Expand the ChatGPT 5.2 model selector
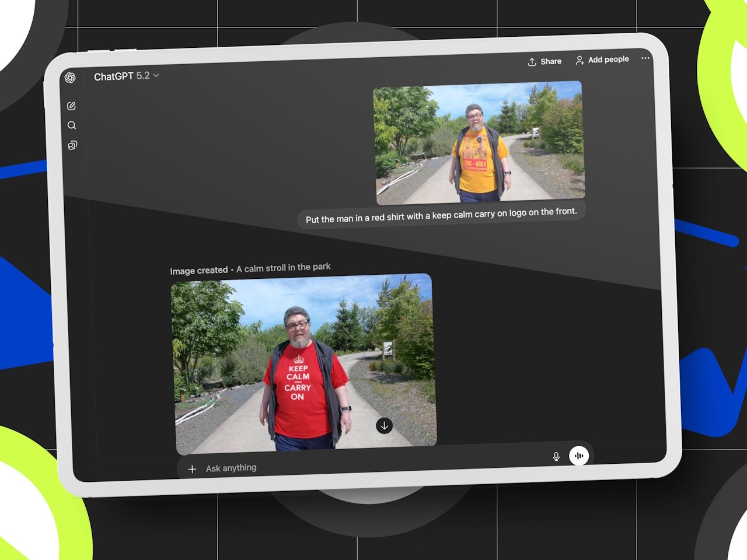The width and height of the screenshot is (747, 560). 122,76
